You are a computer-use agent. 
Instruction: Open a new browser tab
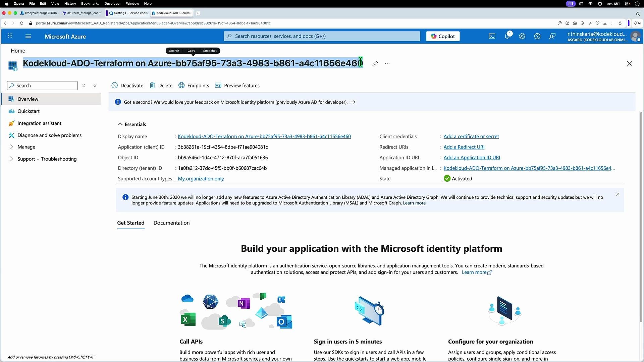(198, 13)
